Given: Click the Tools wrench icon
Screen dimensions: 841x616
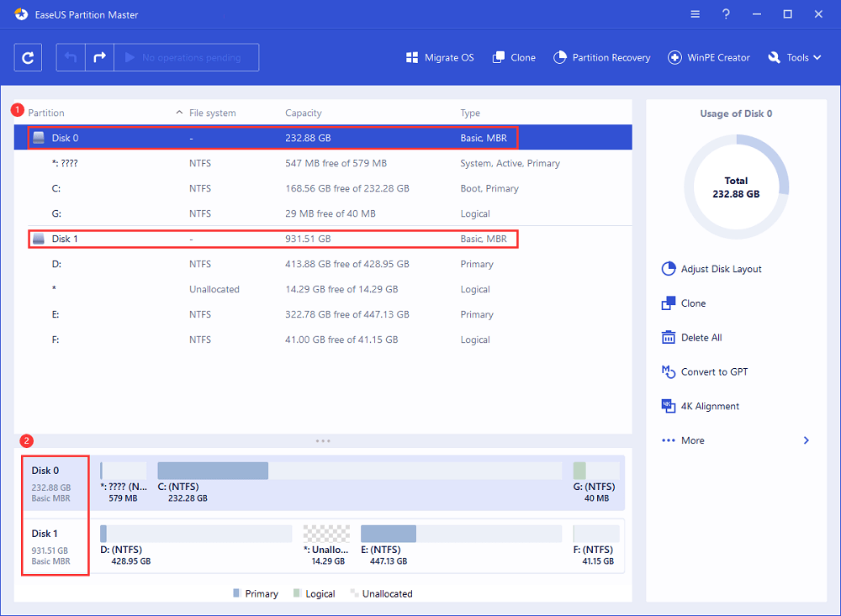Looking at the screenshot, I should pyautogui.click(x=775, y=57).
